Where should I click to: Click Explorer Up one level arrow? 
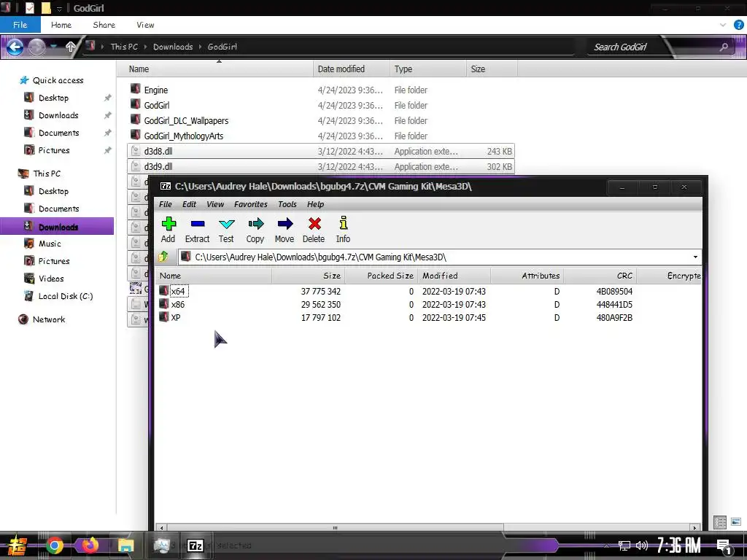point(71,47)
